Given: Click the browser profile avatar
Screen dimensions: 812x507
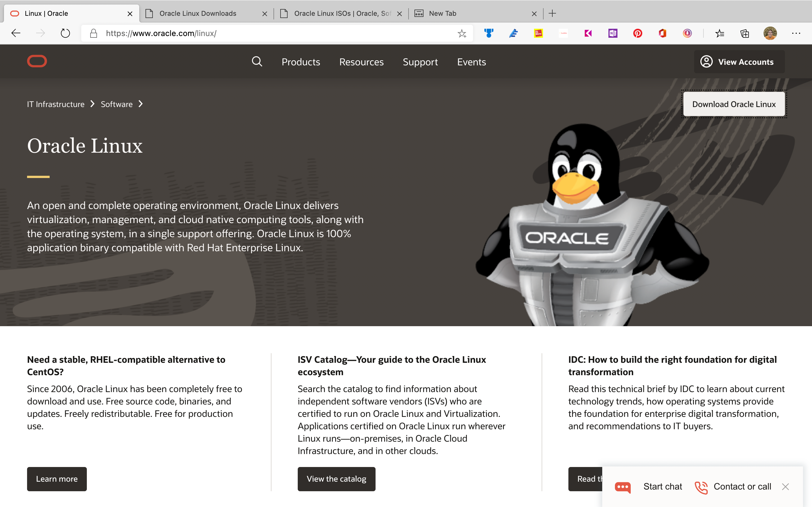Looking at the screenshot, I should coord(770,34).
